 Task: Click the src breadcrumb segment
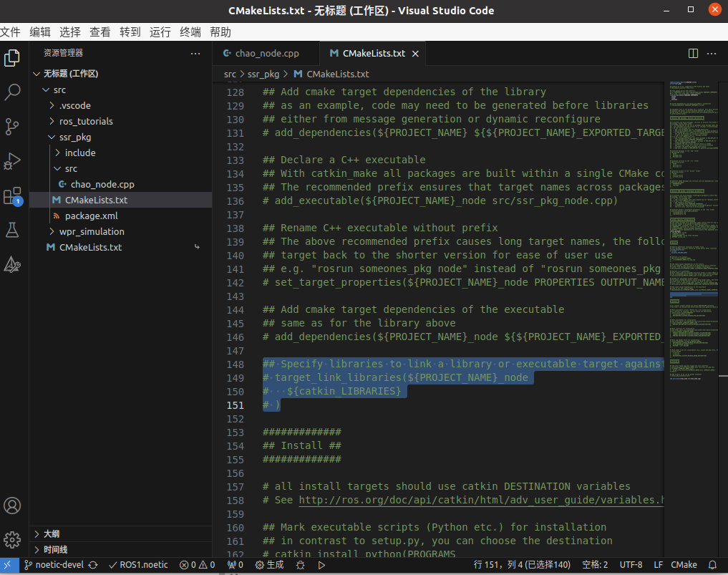(x=230, y=74)
